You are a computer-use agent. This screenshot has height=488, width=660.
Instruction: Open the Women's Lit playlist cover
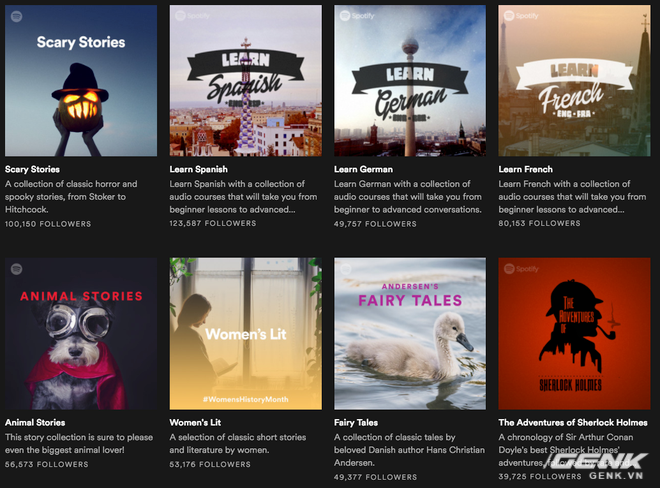coord(245,333)
